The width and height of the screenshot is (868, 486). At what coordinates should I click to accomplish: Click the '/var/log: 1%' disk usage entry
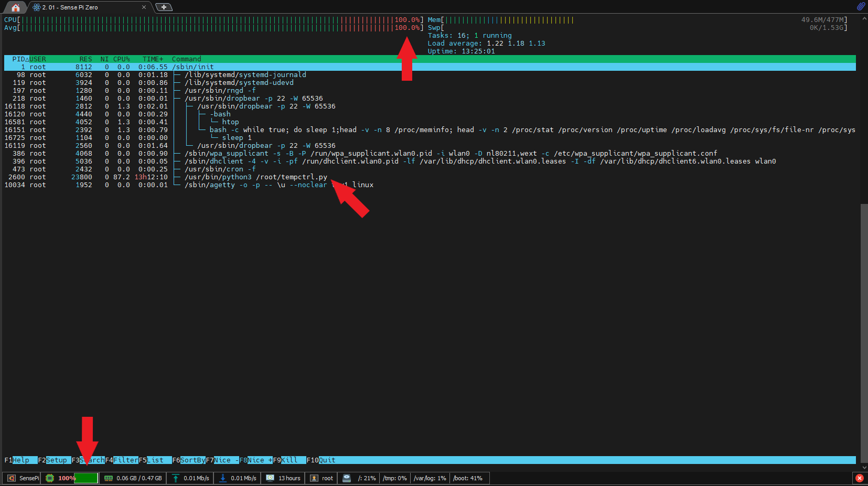430,478
